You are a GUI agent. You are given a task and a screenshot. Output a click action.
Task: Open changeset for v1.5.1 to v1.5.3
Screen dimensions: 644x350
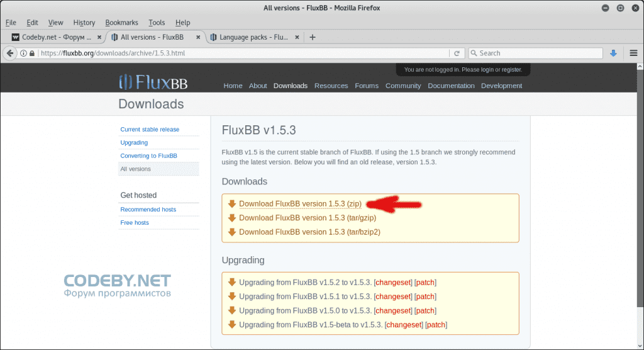pos(393,296)
